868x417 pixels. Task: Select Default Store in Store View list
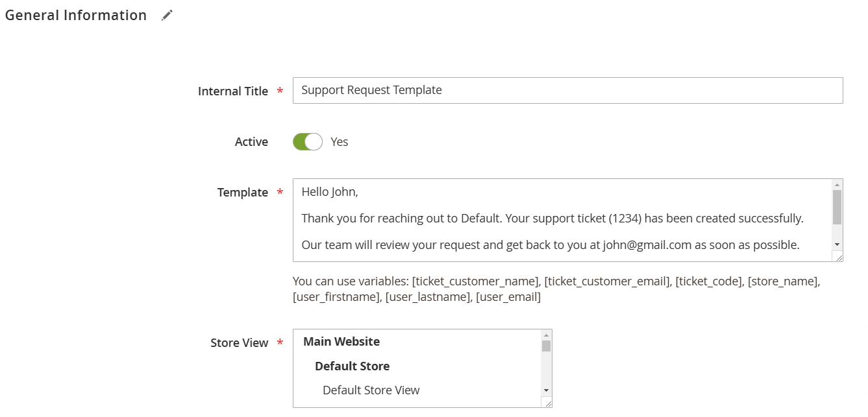click(x=353, y=366)
